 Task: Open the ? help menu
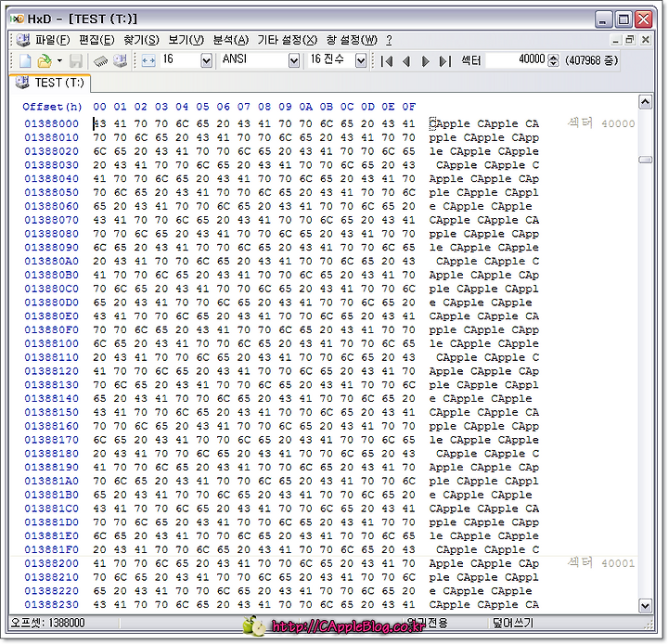[389, 40]
